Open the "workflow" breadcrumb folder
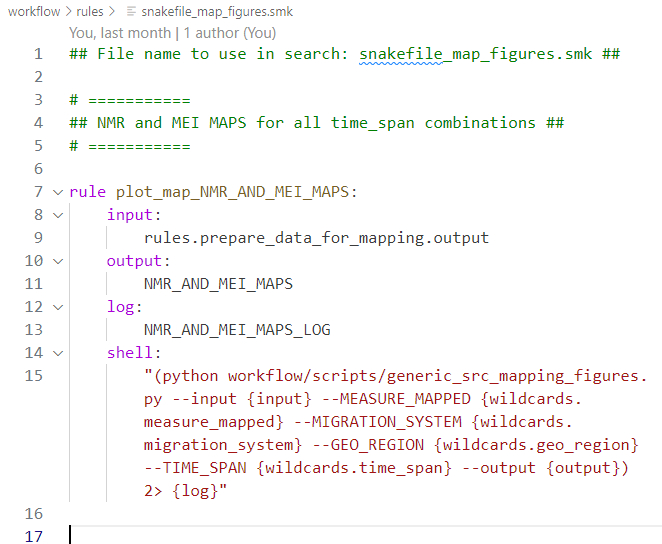This screenshot has height=544, width=662. coord(32,11)
